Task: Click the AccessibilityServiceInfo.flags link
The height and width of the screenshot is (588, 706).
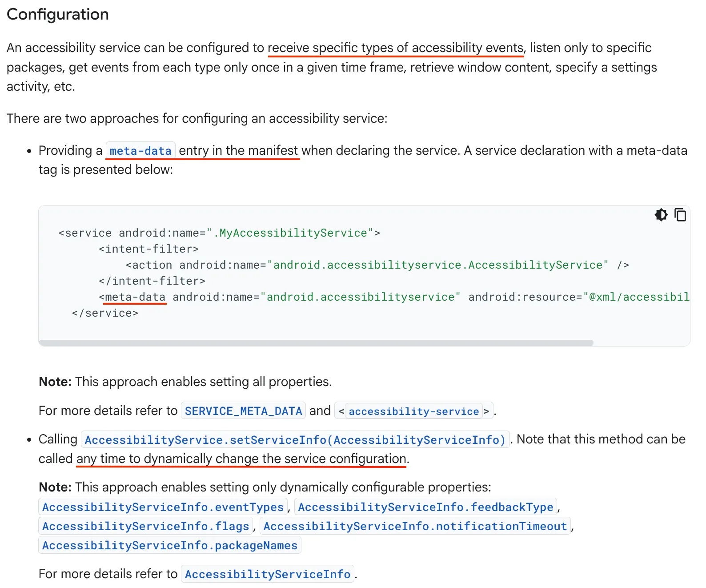Action: click(x=145, y=526)
